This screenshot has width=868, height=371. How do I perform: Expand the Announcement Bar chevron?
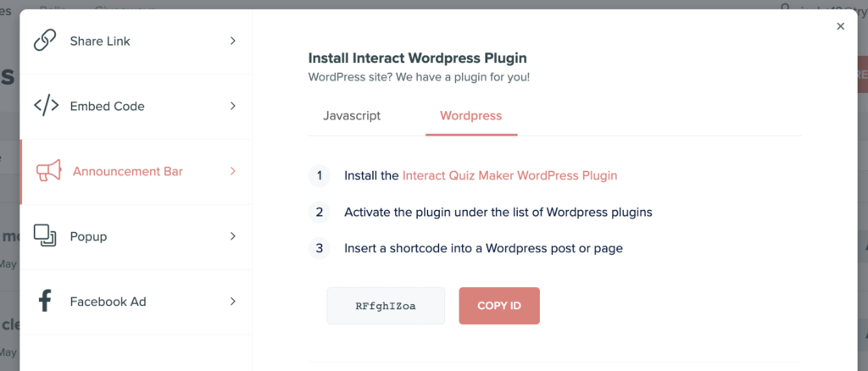pyautogui.click(x=233, y=171)
